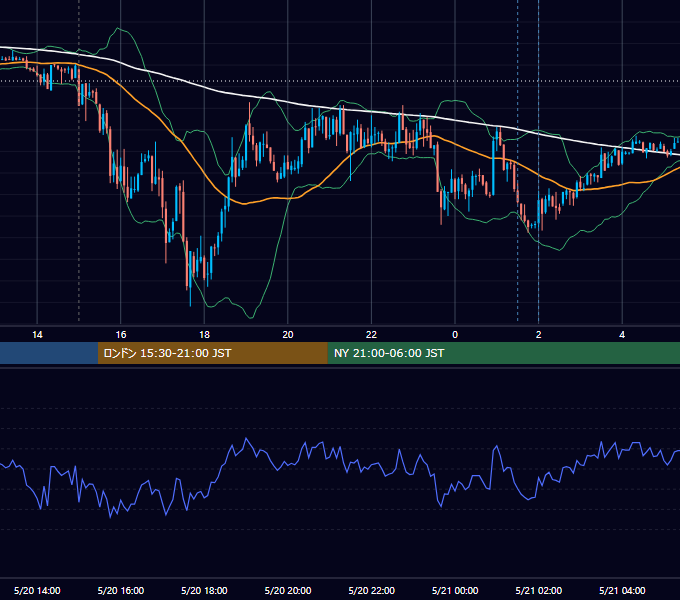Click the 5/21 02:00 time label
The image size is (680, 600).
539,590
